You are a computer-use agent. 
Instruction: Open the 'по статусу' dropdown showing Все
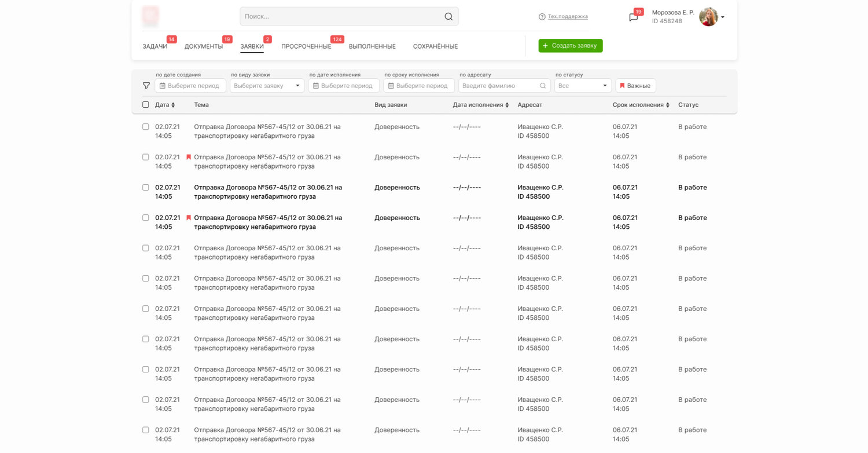pyautogui.click(x=583, y=86)
